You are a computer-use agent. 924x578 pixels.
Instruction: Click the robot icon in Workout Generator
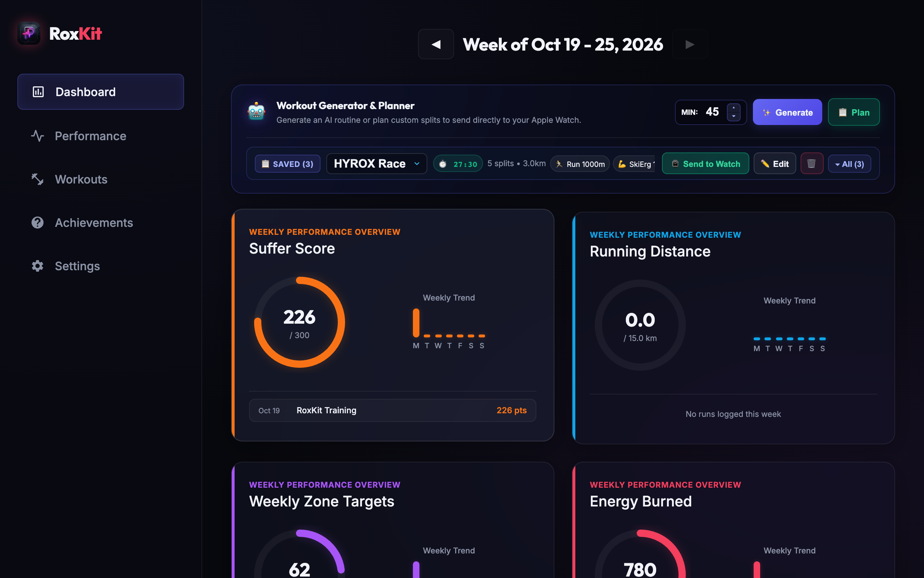(x=256, y=112)
